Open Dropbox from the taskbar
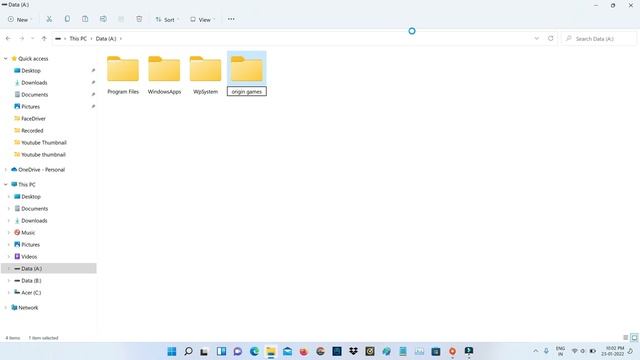The image size is (640, 360). coord(353,351)
